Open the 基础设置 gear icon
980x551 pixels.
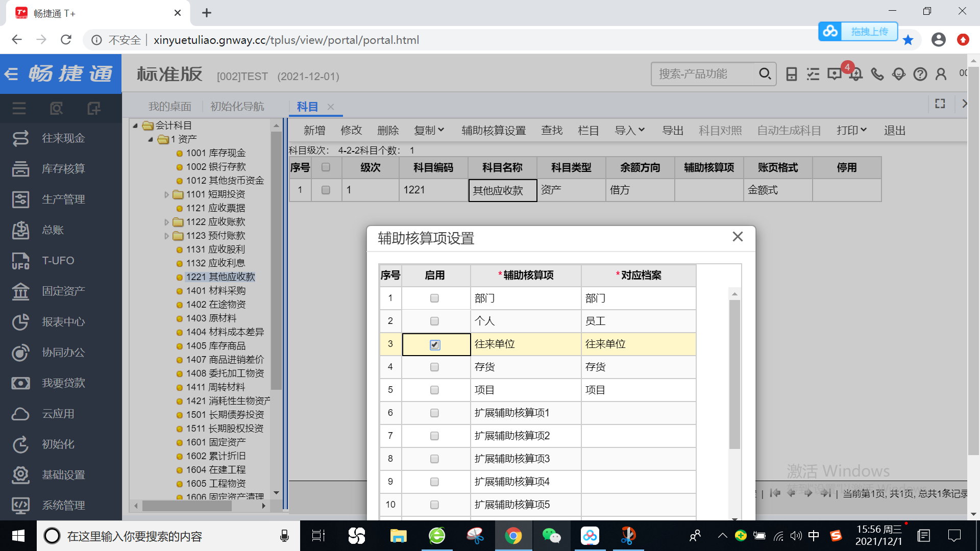click(x=20, y=475)
